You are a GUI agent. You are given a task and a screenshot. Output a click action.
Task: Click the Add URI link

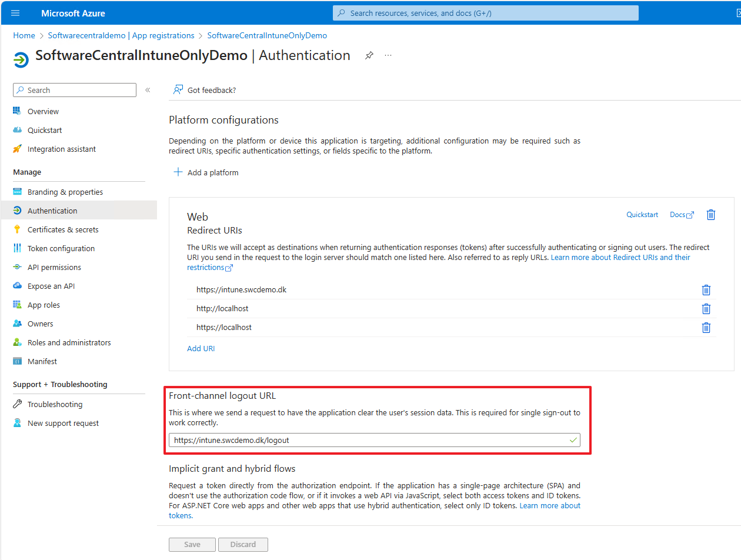(x=201, y=348)
